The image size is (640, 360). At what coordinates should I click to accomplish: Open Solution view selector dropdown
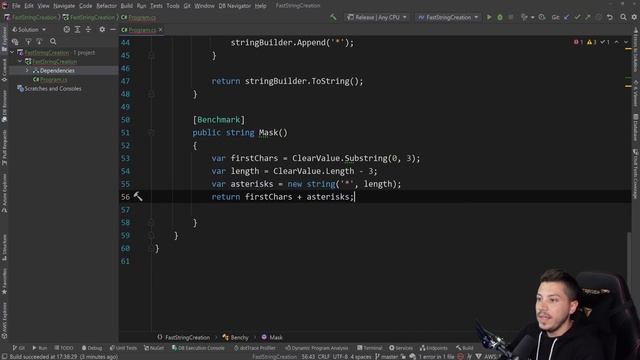(29, 29)
